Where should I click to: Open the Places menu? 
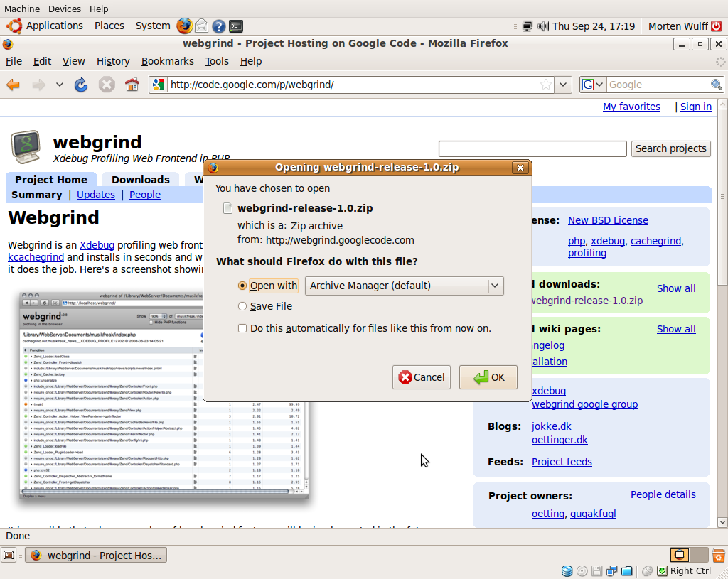tap(109, 26)
